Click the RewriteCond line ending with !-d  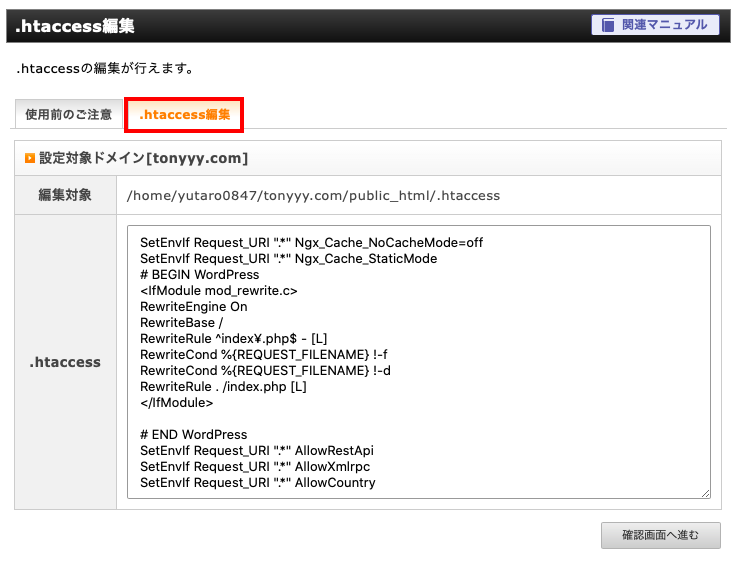[x=265, y=370]
